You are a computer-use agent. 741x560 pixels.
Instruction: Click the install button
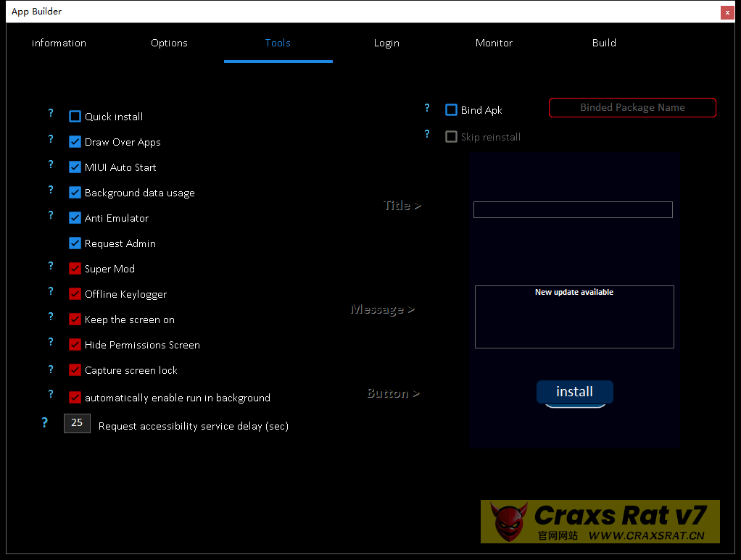pyautogui.click(x=574, y=391)
